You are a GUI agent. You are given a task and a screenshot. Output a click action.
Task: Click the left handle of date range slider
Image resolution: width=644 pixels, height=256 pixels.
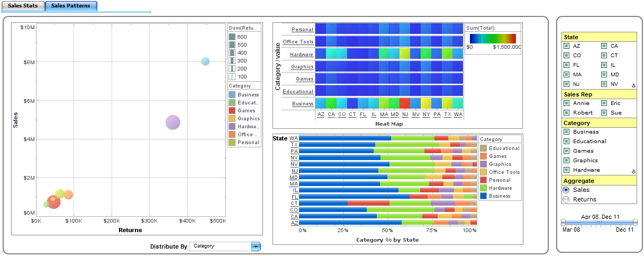pyautogui.click(x=564, y=223)
